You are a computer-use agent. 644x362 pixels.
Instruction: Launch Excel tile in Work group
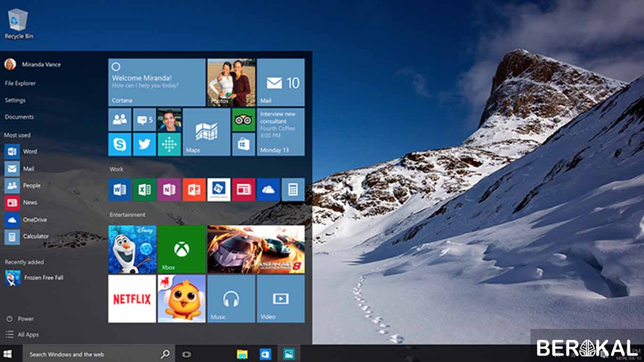point(144,189)
